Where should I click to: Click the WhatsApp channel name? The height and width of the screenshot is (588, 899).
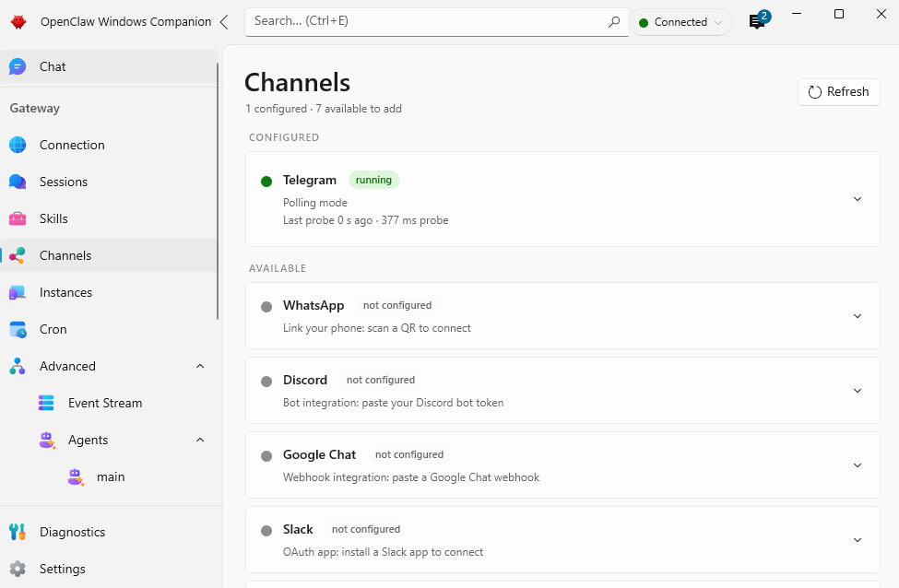point(313,305)
